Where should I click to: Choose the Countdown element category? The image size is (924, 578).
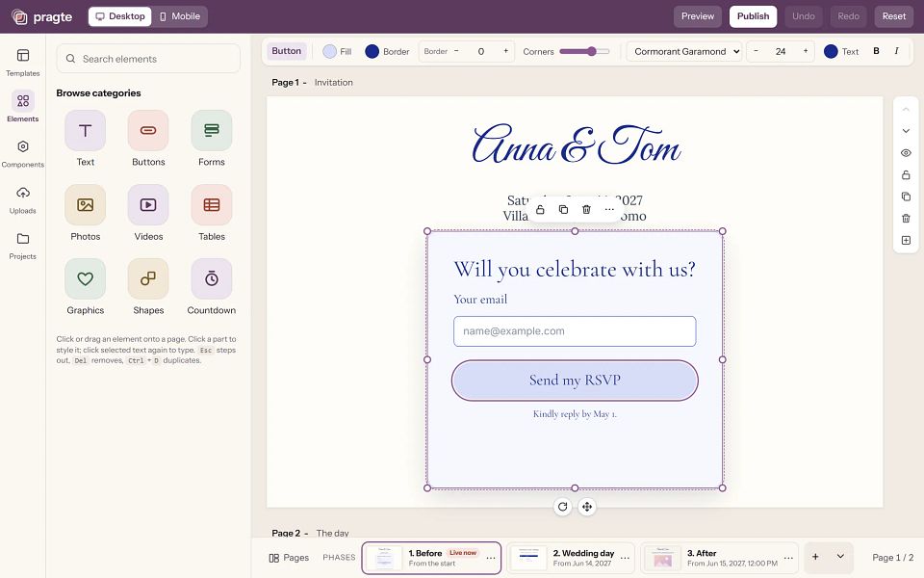(x=212, y=287)
